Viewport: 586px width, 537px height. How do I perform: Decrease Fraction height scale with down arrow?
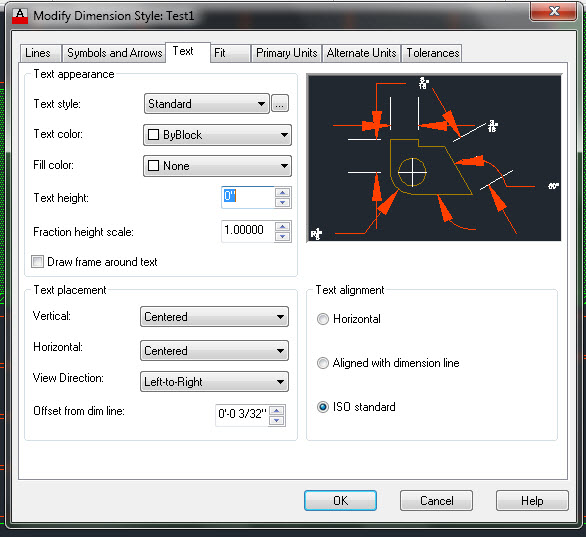[283, 237]
